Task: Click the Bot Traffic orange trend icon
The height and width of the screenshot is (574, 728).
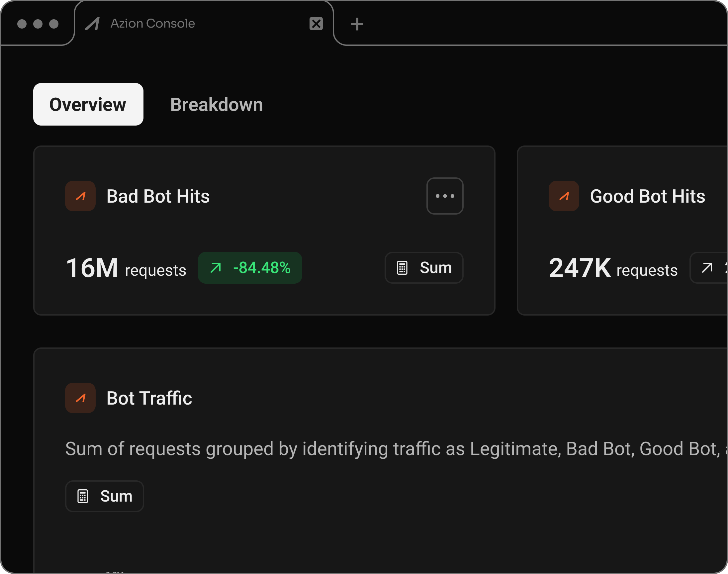Action: click(x=80, y=398)
